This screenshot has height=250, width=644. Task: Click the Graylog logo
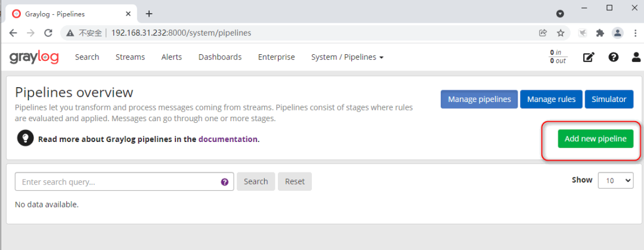coord(33,57)
